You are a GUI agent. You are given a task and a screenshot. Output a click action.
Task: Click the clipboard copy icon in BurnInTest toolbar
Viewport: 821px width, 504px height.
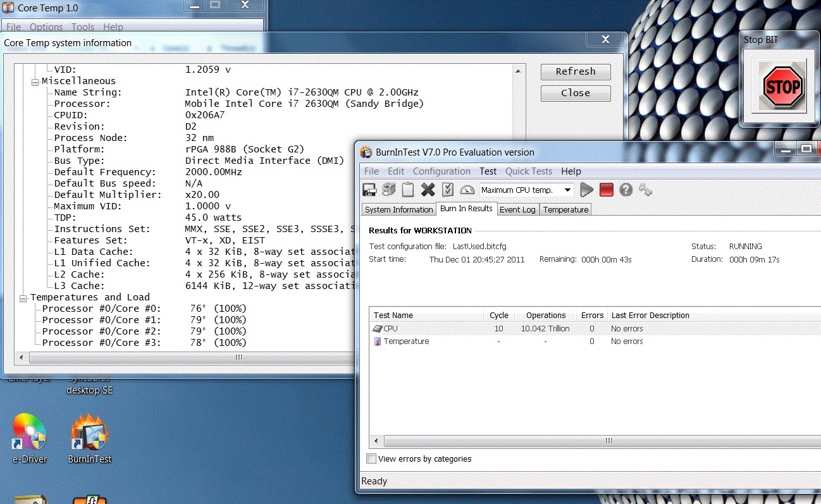408,190
